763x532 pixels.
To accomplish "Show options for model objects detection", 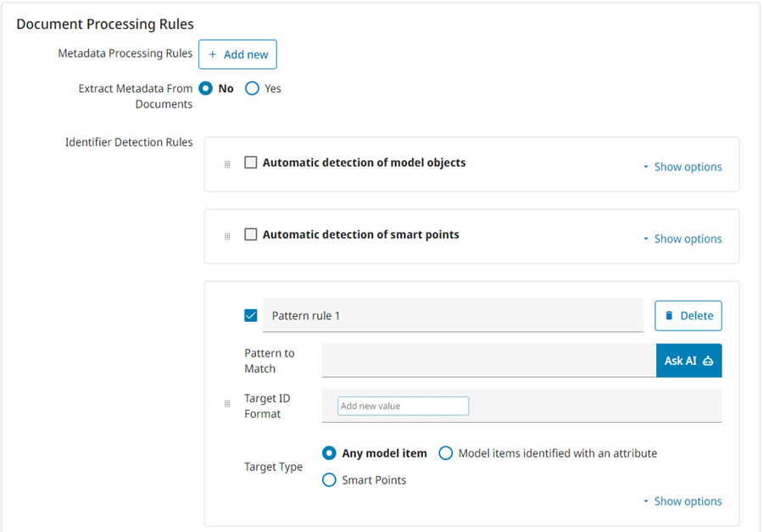I will coord(682,167).
